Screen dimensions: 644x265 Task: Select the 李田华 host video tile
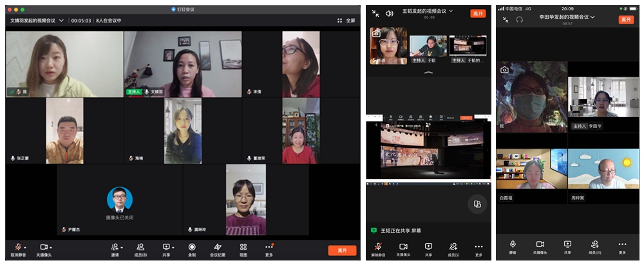point(603,103)
